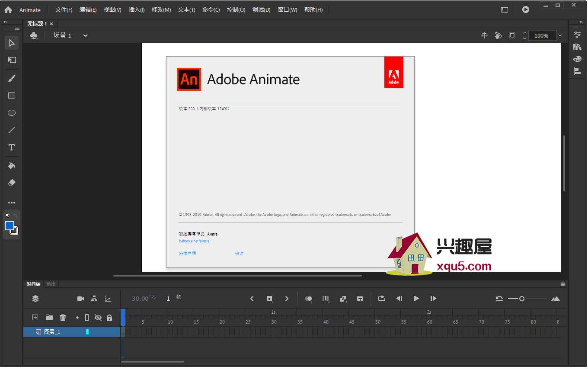588x369 pixels.
Task: Toggle onion skin button
Action: tap(309, 299)
